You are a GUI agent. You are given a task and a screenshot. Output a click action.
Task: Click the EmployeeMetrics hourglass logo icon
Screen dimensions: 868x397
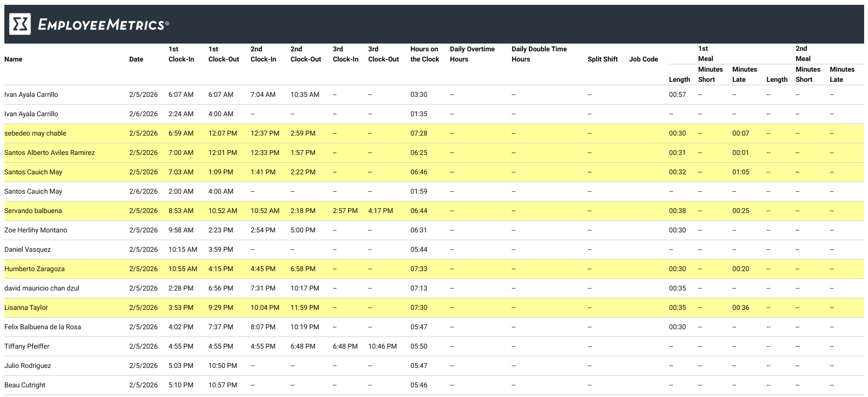pos(20,24)
